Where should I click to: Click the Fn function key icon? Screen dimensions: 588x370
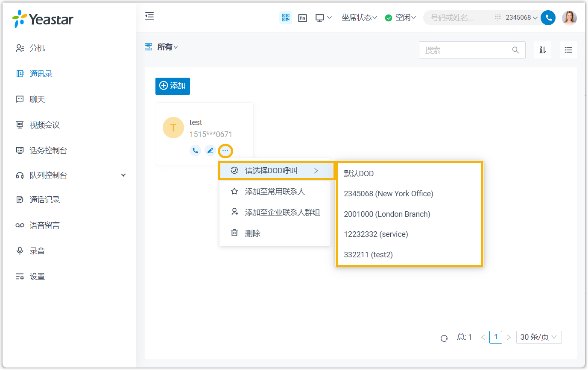[302, 18]
